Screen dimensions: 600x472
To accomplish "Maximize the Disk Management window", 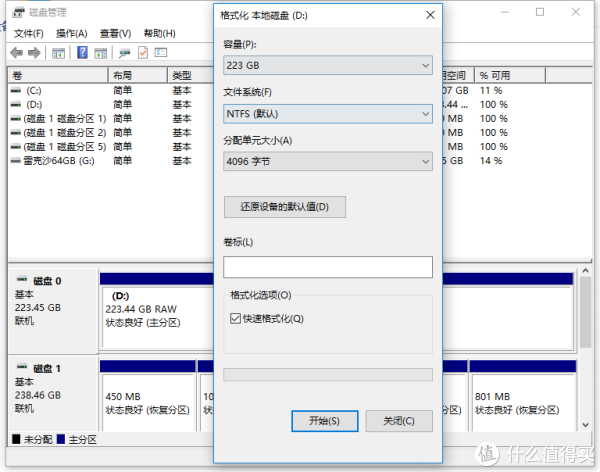I will point(540,12).
